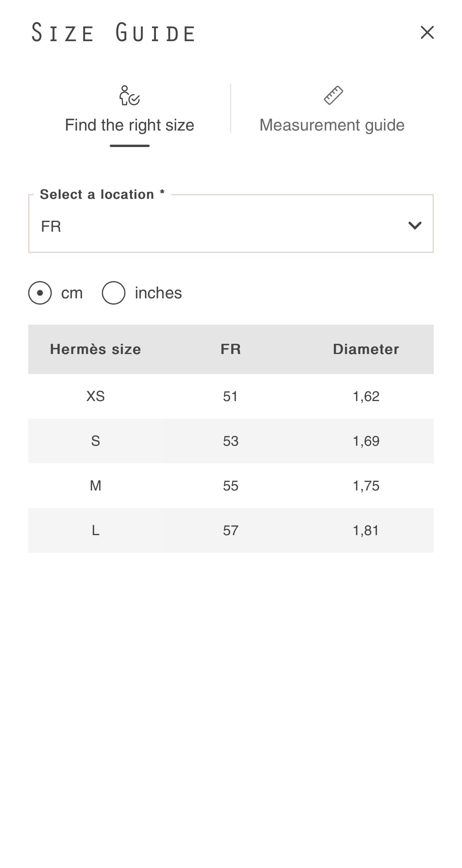Close the Size Guide panel
This screenshot has height=868, width=462.
click(427, 33)
